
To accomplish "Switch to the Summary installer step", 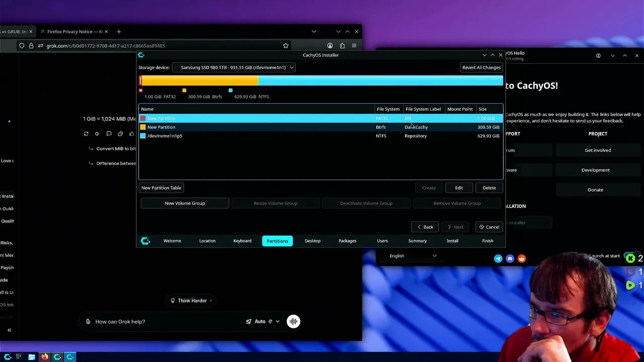I will coord(418,241).
